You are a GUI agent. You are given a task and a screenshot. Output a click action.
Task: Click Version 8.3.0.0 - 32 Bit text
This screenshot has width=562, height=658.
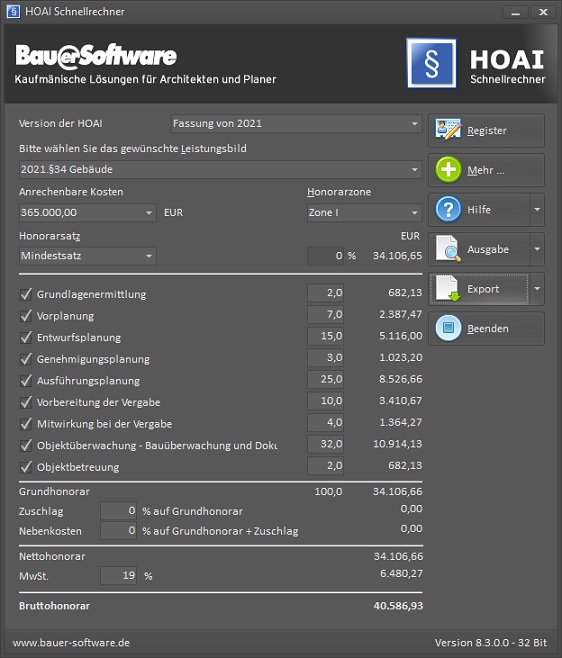pyautogui.click(x=491, y=643)
